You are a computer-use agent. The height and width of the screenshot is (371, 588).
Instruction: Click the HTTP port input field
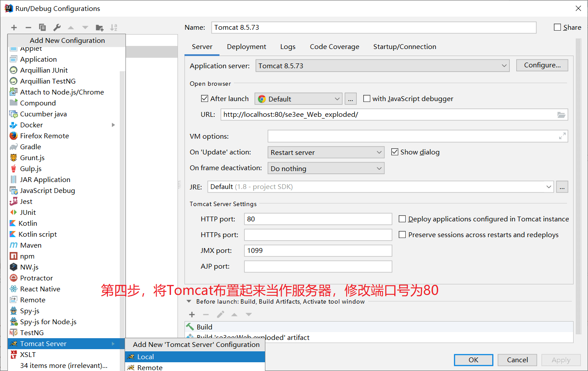pyautogui.click(x=318, y=219)
